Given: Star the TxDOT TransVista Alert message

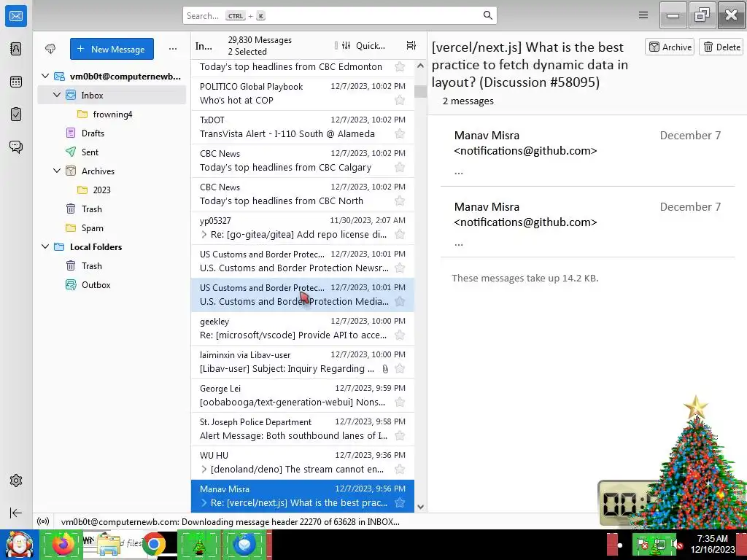Looking at the screenshot, I should coord(400,134).
